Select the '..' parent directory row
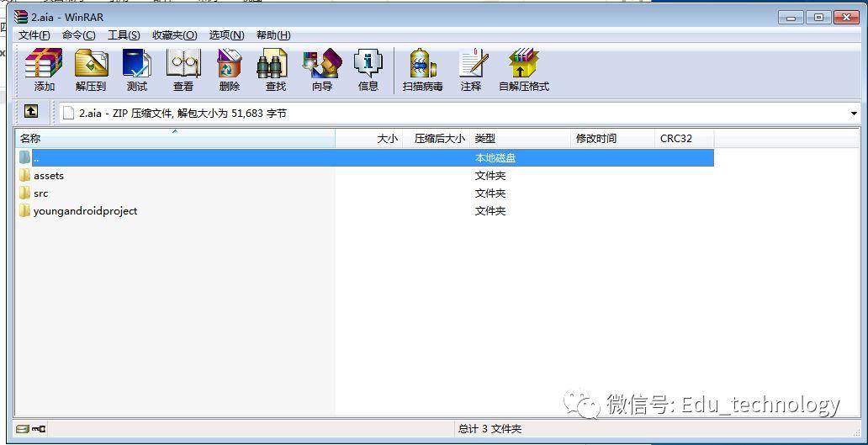The width and height of the screenshot is (868, 445). tap(365, 158)
